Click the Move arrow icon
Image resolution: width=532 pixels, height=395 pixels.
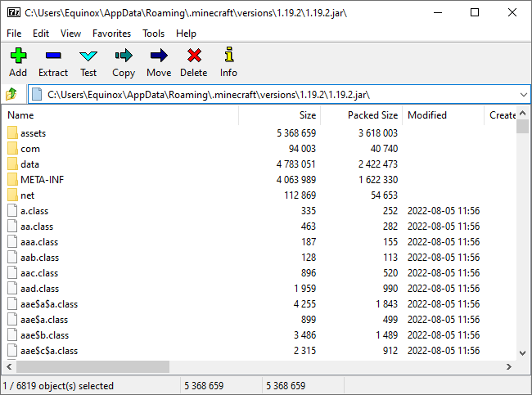159,56
